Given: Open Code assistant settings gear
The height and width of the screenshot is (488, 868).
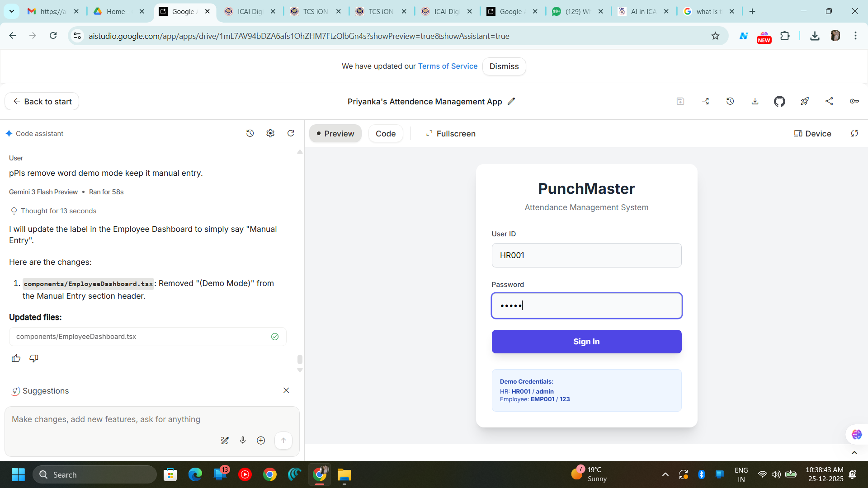Looking at the screenshot, I should 270,133.
